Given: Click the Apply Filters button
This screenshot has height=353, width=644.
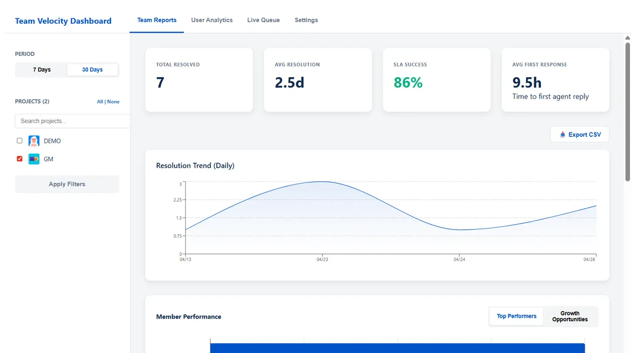Looking at the screenshot, I should pos(67,184).
